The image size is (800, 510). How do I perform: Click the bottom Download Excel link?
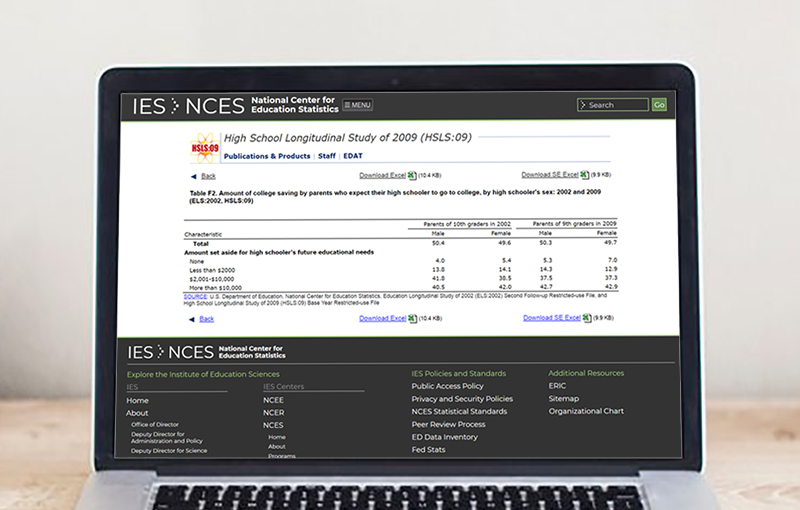(x=383, y=318)
